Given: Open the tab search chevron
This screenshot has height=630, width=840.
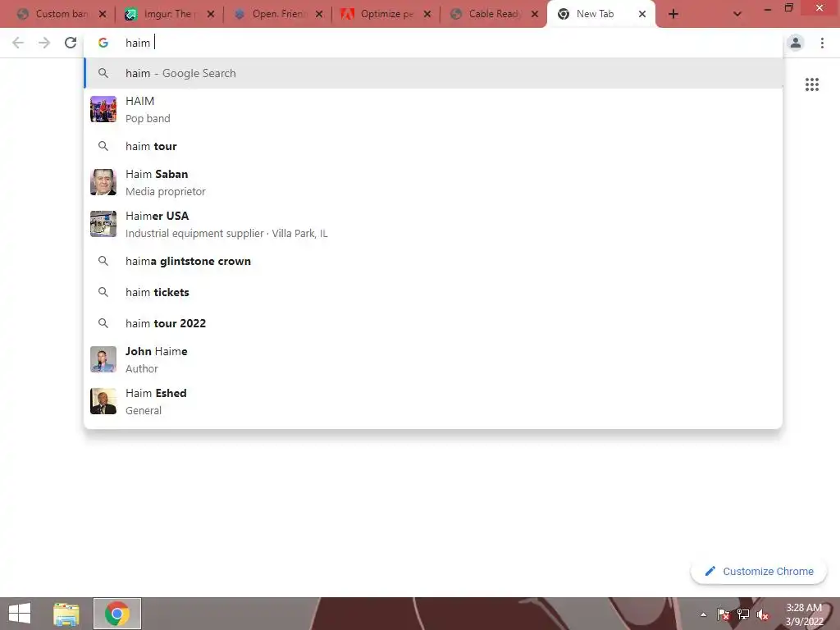Looking at the screenshot, I should click(737, 14).
